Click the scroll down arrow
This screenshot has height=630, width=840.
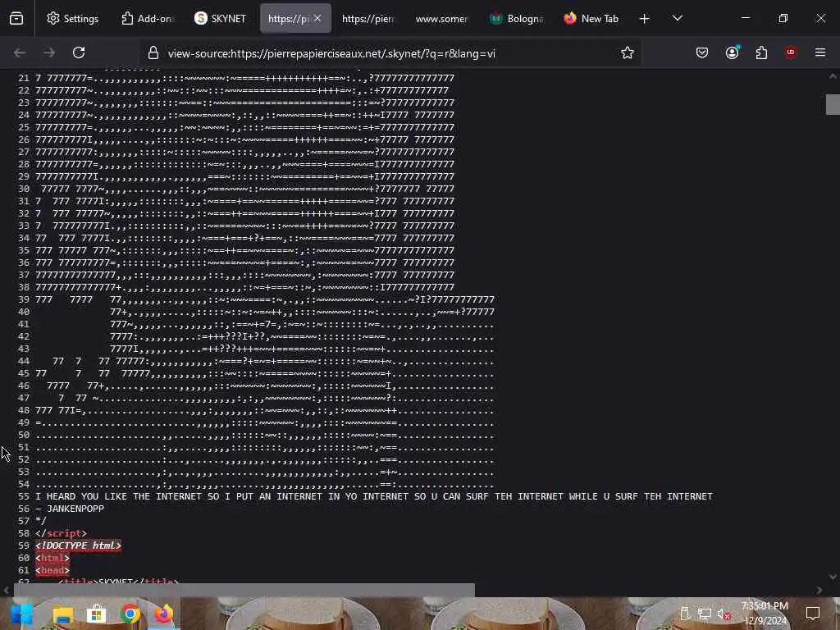click(833, 577)
